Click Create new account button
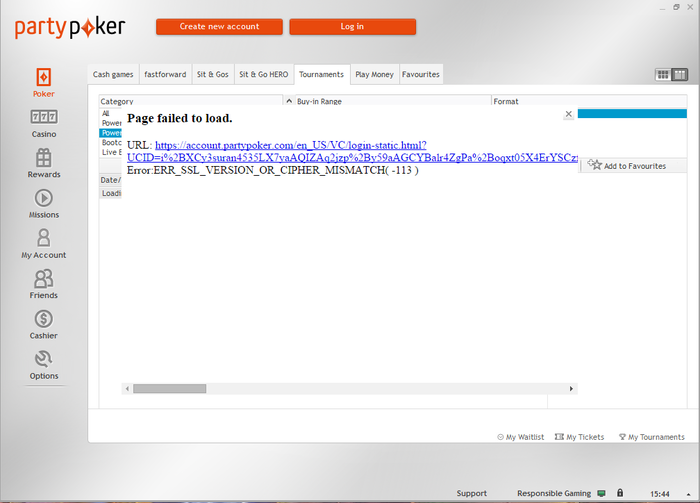The width and height of the screenshot is (700, 503). click(219, 26)
